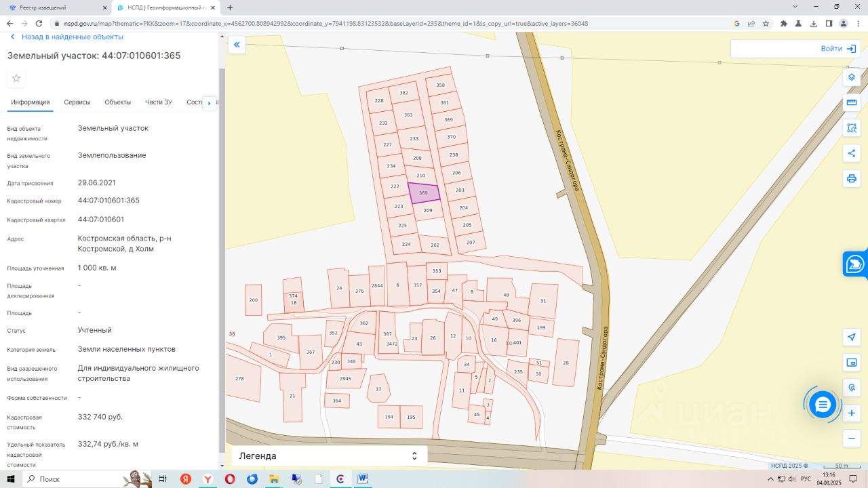Activate the area selection search tool
Image resolution: width=868 pixels, height=488 pixels.
[x=852, y=128]
